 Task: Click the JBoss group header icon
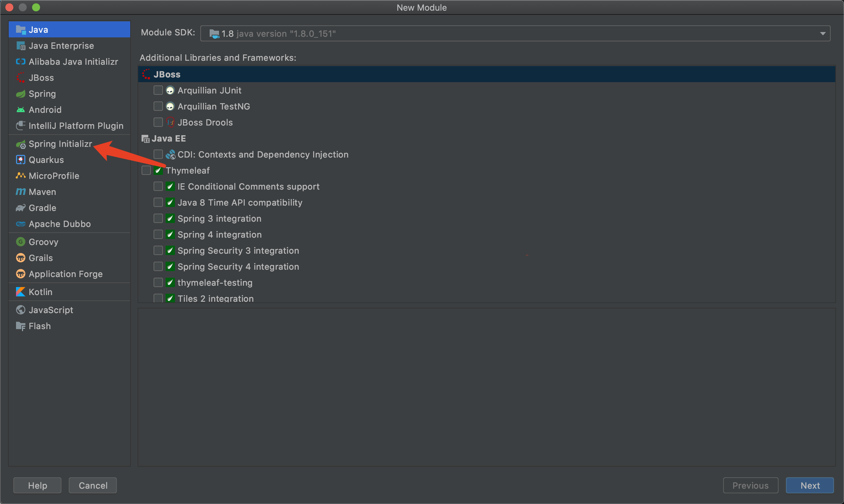pyautogui.click(x=146, y=74)
